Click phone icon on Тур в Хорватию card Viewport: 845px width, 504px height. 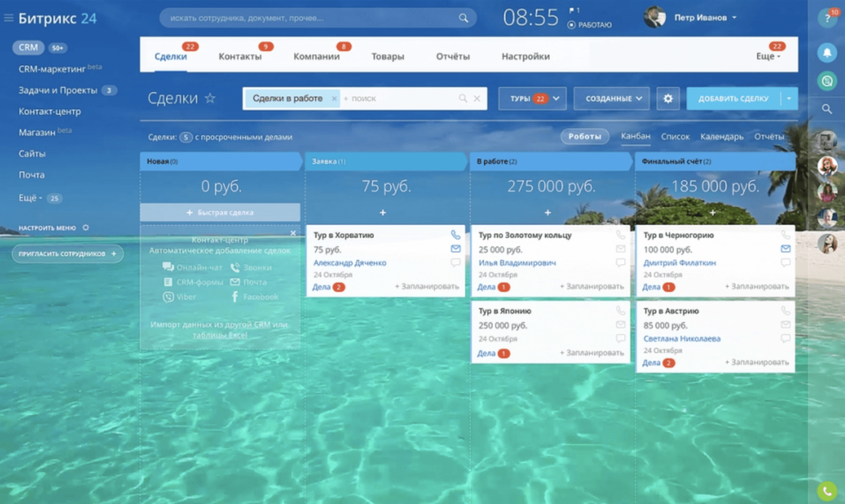(x=455, y=235)
